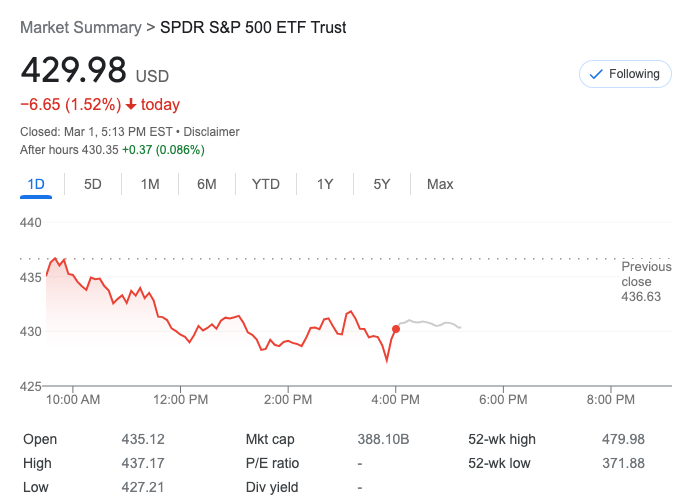Open the Market Summary breadcrumb link
This screenshot has width=691, height=504.
pyautogui.click(x=81, y=28)
